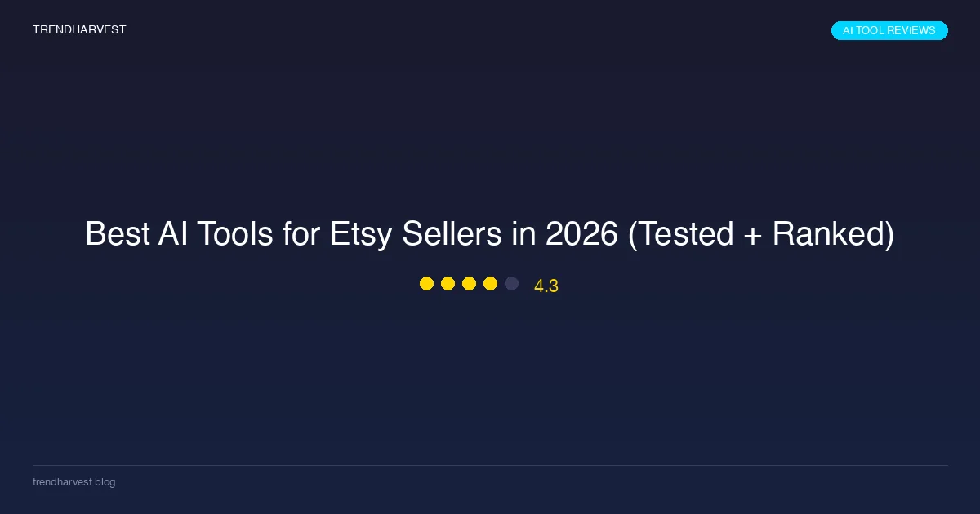
Task: Click the first yellow rating dot
Action: (x=426, y=284)
